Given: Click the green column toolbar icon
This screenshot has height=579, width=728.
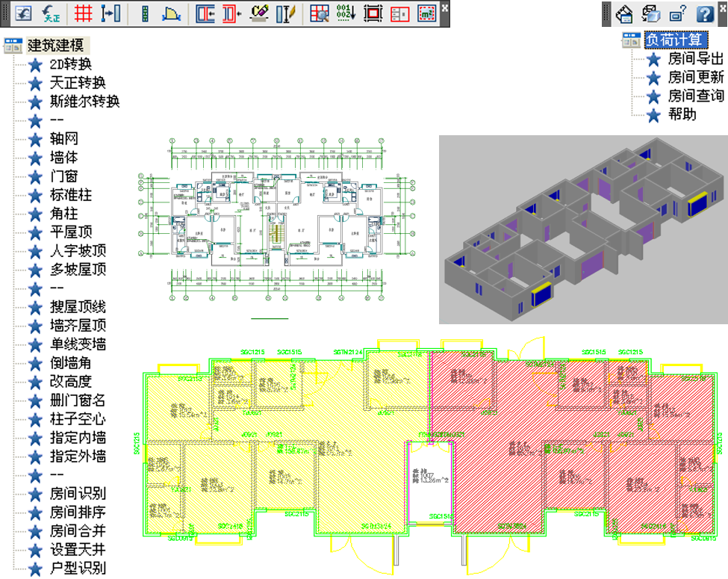Looking at the screenshot, I should [146, 13].
